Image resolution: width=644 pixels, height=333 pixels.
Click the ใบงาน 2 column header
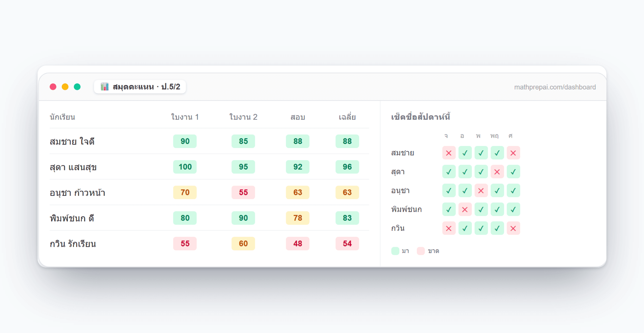[243, 117]
